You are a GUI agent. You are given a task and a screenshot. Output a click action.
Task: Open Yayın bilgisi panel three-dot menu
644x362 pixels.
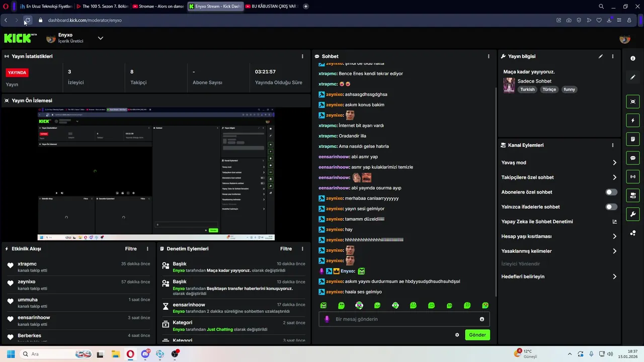click(x=613, y=56)
